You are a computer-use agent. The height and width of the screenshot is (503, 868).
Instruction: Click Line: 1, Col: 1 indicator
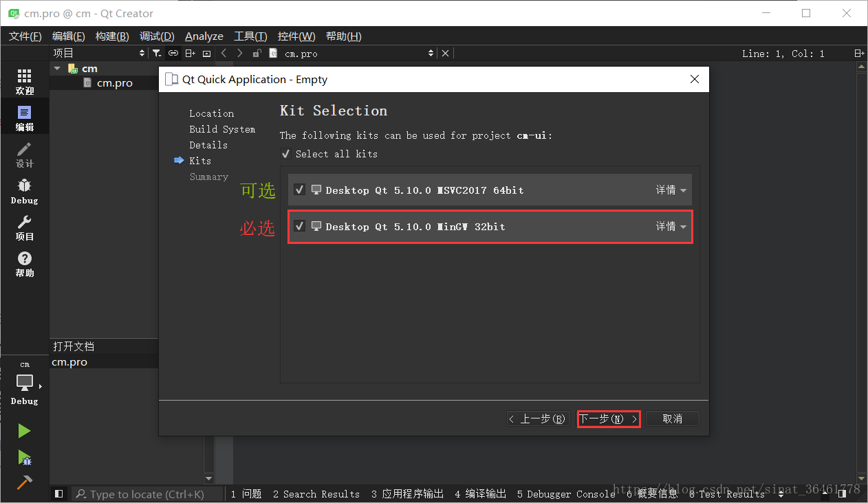783,53
